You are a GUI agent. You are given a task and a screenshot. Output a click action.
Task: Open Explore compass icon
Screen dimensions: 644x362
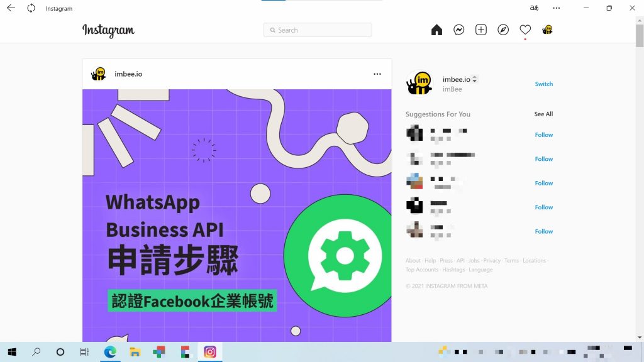point(503,30)
